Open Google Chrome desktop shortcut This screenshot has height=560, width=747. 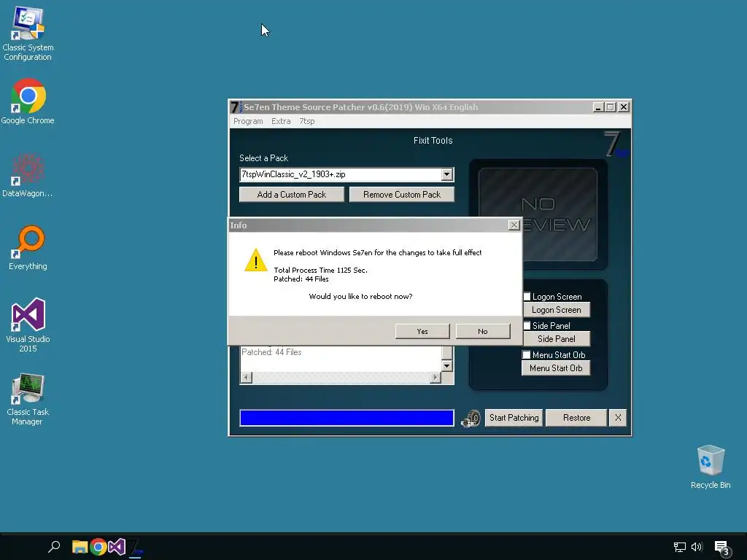28,101
